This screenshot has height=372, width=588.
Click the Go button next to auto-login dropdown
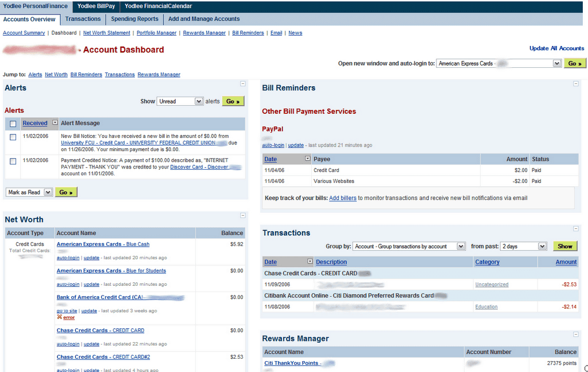[574, 63]
